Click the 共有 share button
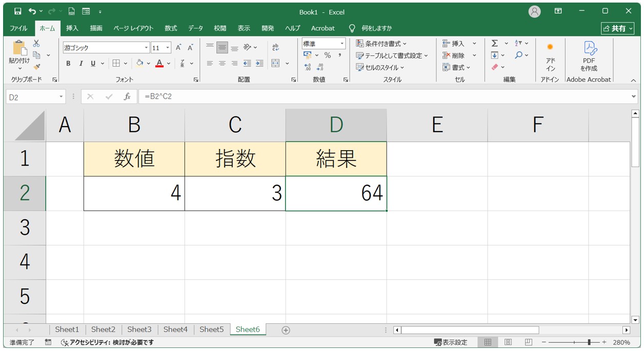Viewport: 644px width, 351px height. tap(617, 28)
